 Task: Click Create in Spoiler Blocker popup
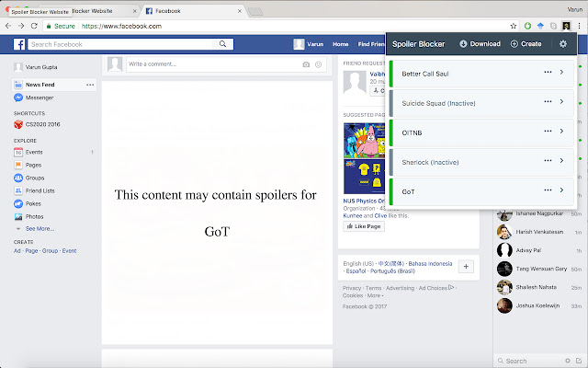[x=526, y=44]
